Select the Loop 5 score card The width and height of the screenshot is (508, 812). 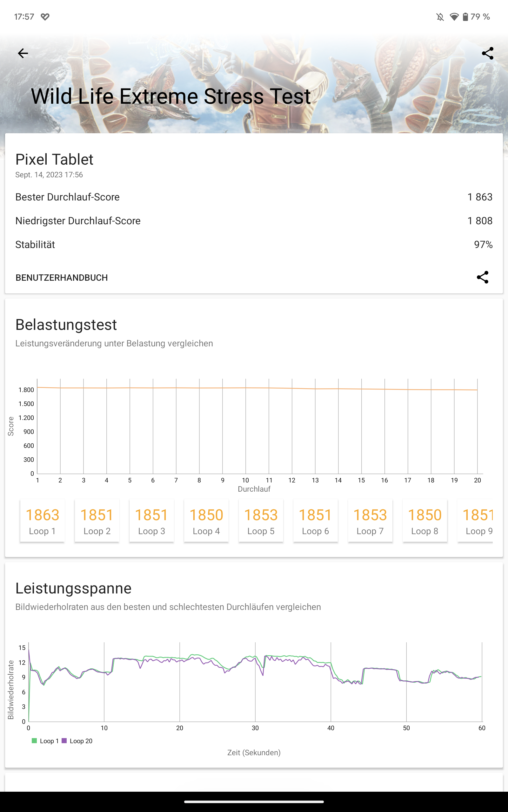(x=261, y=520)
